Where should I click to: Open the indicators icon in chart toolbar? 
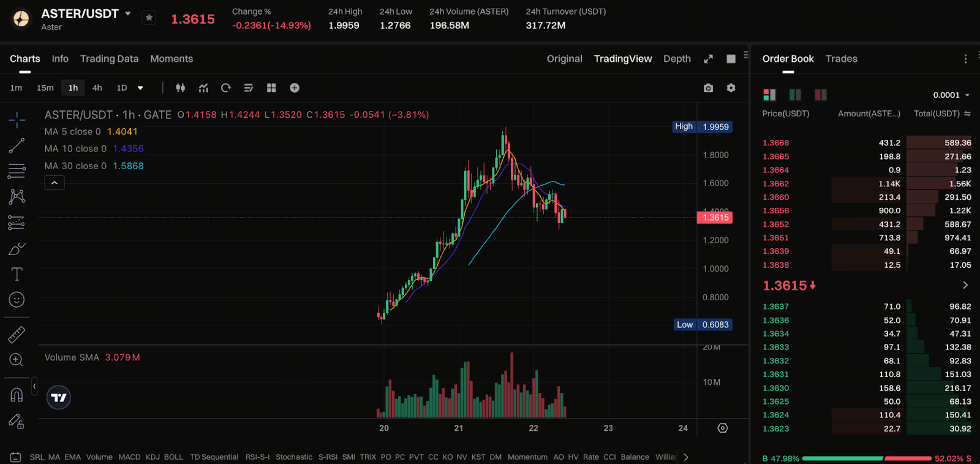pos(203,88)
